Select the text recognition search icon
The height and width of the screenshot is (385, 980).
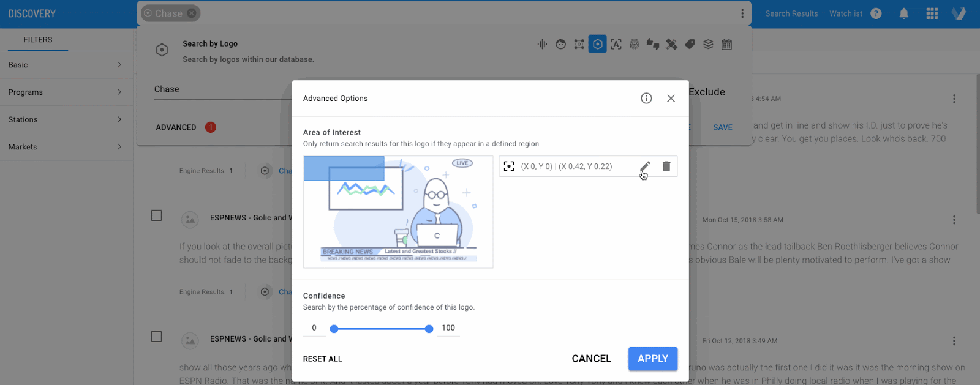(616, 44)
